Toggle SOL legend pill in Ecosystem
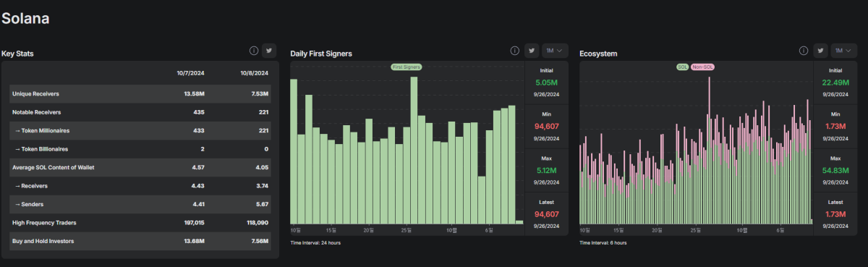This screenshot has height=267, width=868. [x=683, y=67]
